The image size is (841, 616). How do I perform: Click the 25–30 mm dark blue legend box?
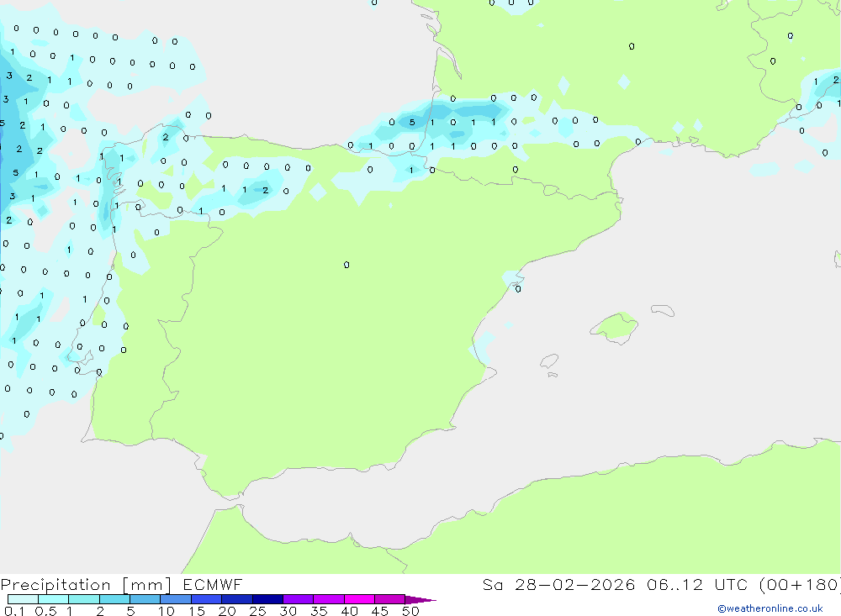[x=267, y=599]
